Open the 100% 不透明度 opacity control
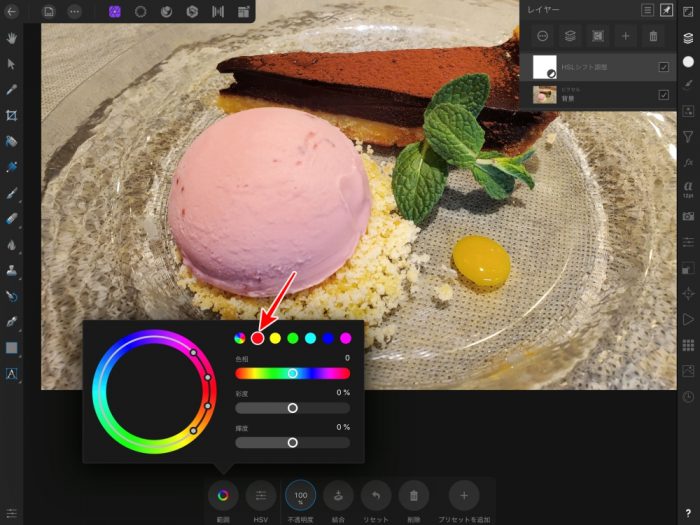 coord(300,495)
